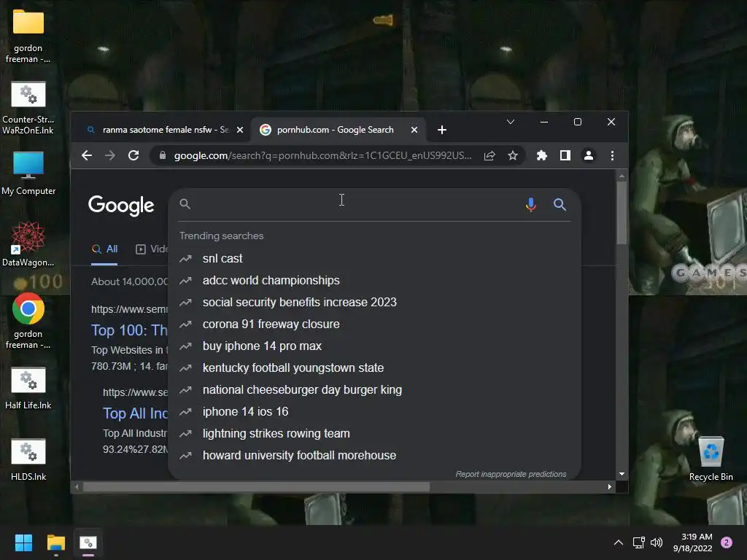Screen dimensions: 747x560
Task: Click the browser back arrow
Action: 87,155
